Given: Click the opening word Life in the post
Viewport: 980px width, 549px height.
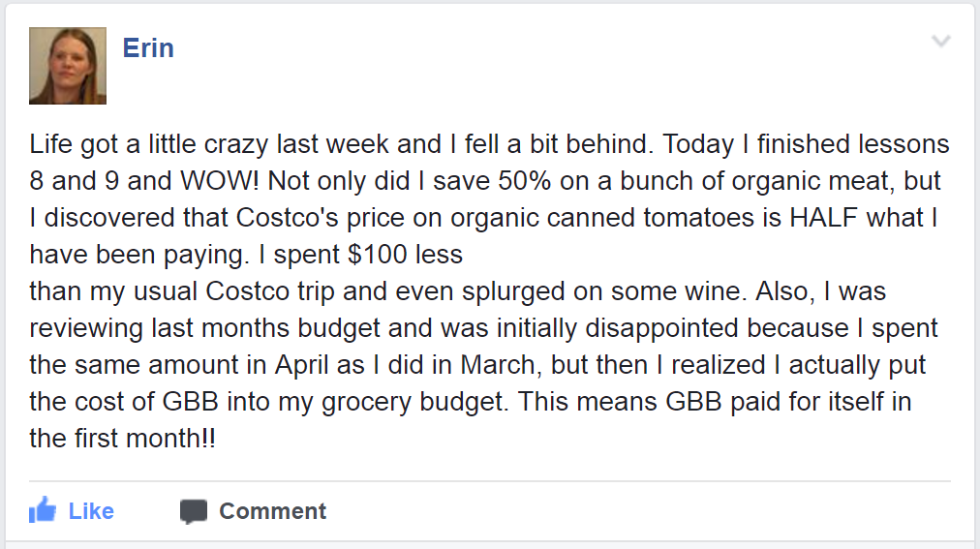Looking at the screenshot, I should 50,145.
